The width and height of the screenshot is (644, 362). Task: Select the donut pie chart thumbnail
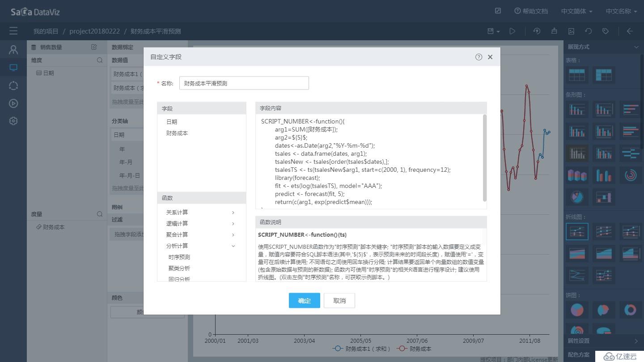pos(631,310)
